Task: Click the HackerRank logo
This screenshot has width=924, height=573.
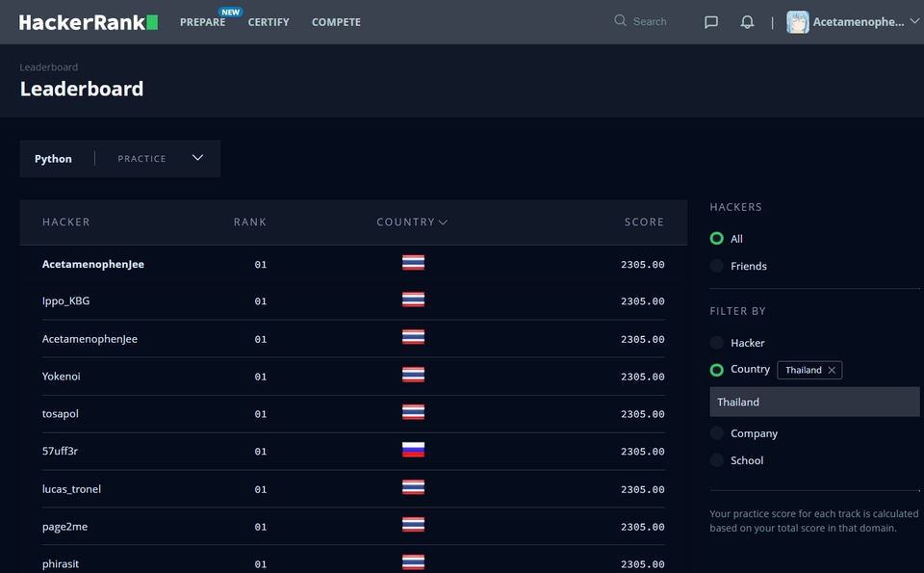Action: tap(89, 22)
